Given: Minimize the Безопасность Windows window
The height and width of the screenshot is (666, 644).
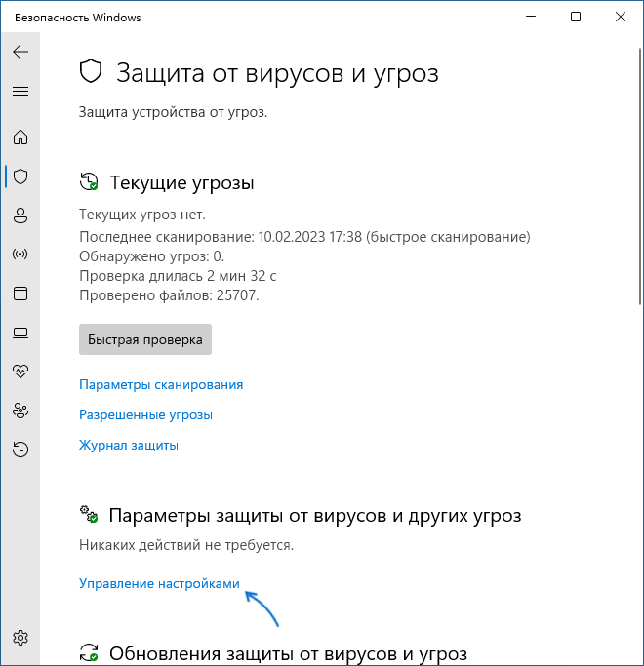Looking at the screenshot, I should tap(531, 17).
